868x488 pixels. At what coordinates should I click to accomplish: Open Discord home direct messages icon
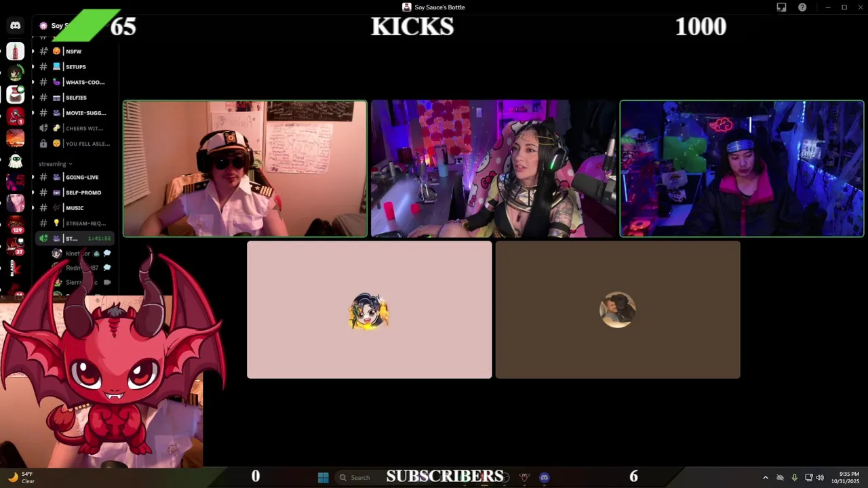point(15,26)
